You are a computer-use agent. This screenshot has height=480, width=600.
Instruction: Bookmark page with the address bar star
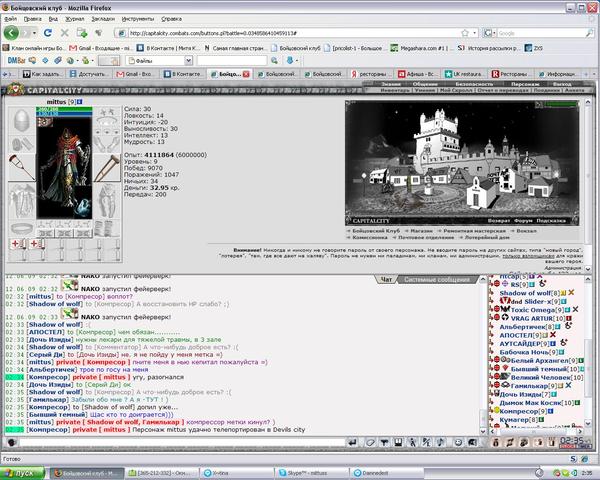[x=465, y=33]
